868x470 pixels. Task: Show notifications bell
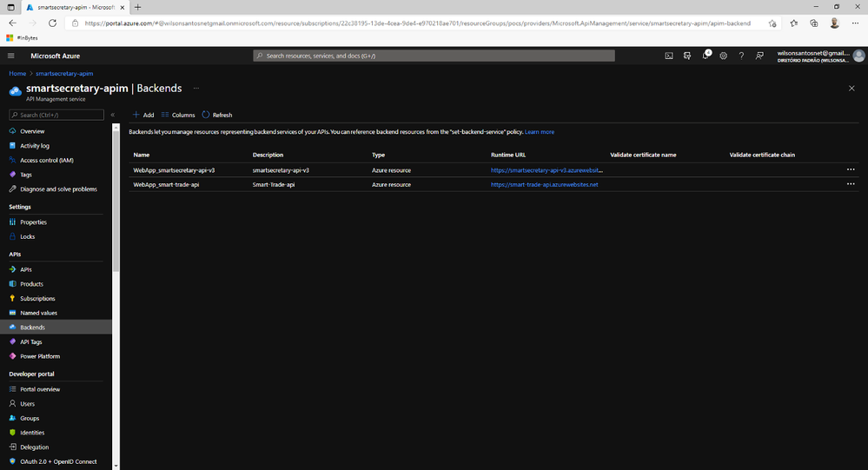[x=706, y=56]
